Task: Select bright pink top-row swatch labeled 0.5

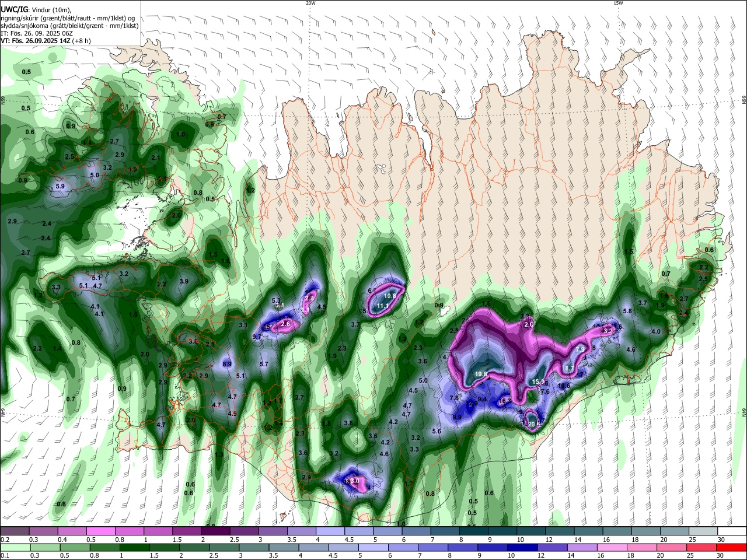Action: click(101, 531)
